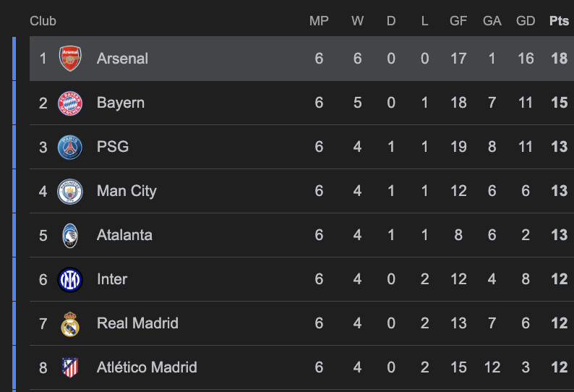Click Arsenal's 18 points value
The width and height of the screenshot is (574, 392).
pos(559,59)
